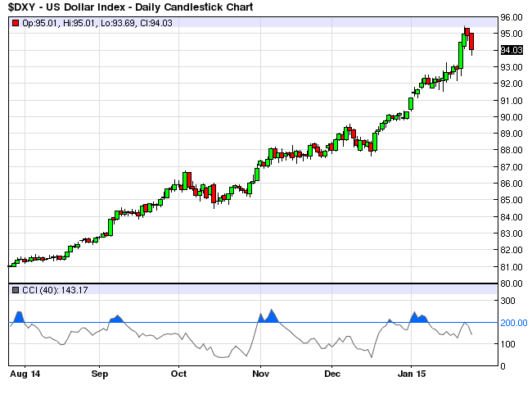Viewport: 532px width, 399px height.
Task: Click the blue 200.00 CCI level label
Action: [514, 323]
